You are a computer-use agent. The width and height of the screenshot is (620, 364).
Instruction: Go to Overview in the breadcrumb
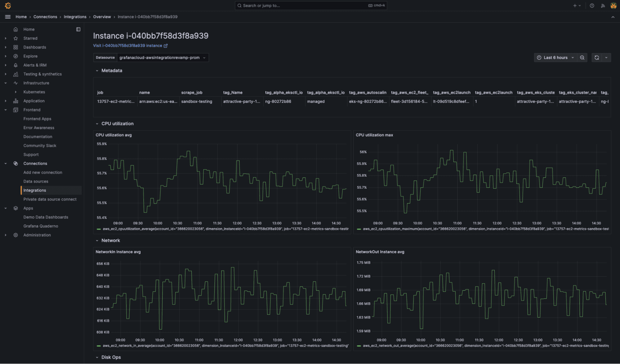(x=102, y=17)
